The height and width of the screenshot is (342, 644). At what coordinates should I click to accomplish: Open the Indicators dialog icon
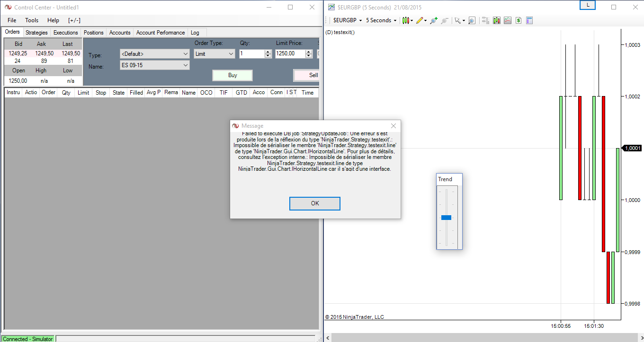click(x=508, y=20)
